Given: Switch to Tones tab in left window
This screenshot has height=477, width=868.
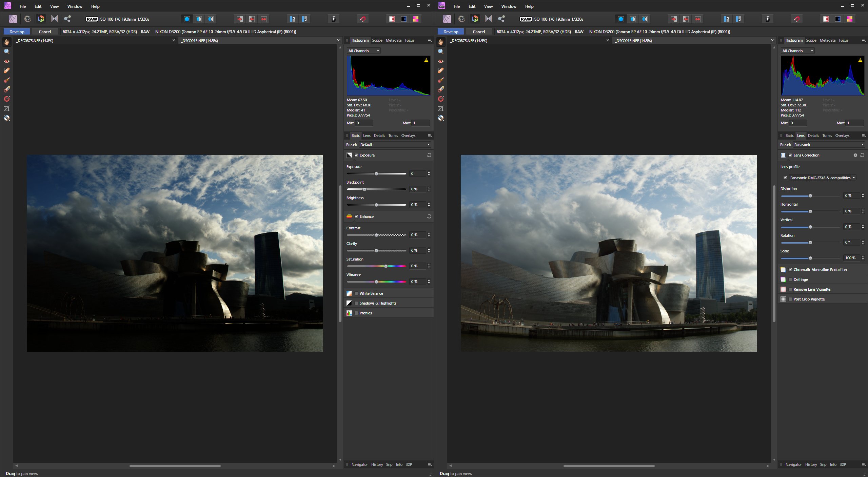Looking at the screenshot, I should 393,136.
